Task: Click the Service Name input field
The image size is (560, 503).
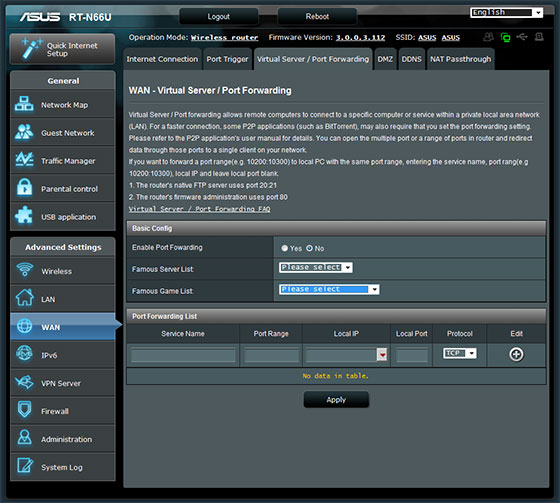Action: click(x=183, y=355)
